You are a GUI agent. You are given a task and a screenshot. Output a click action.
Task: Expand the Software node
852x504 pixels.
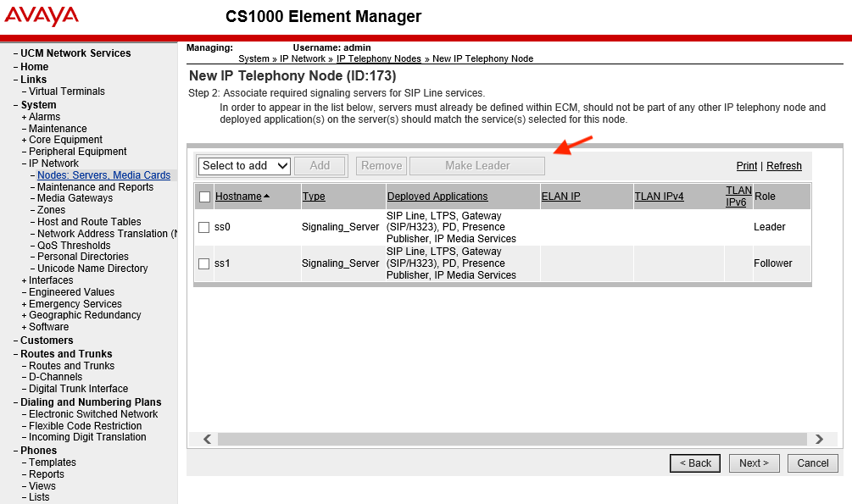tap(24, 327)
